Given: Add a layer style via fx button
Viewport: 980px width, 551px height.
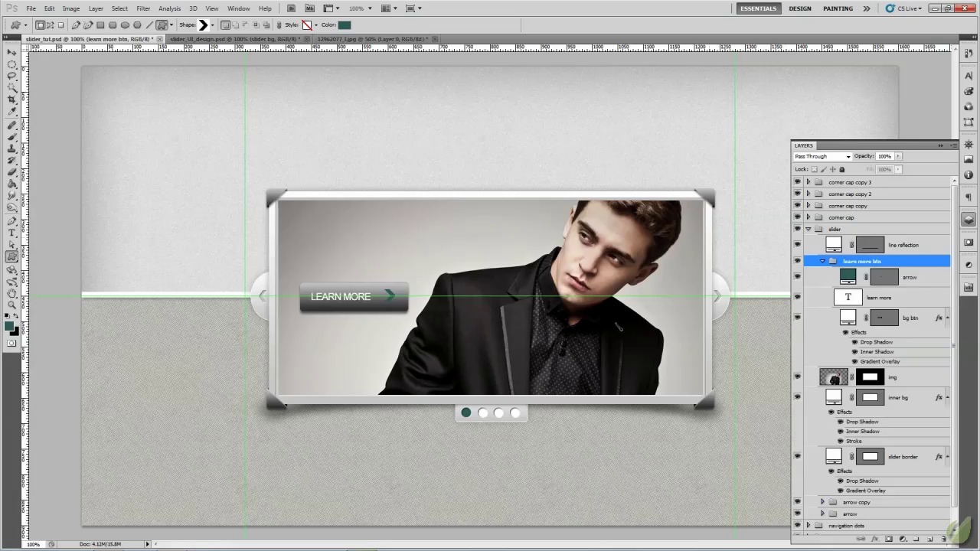Looking at the screenshot, I should coord(874,539).
